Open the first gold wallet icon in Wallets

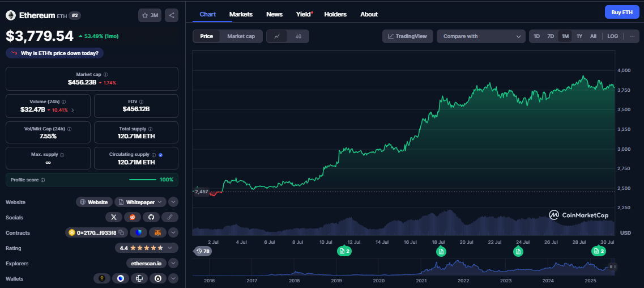click(x=102, y=278)
